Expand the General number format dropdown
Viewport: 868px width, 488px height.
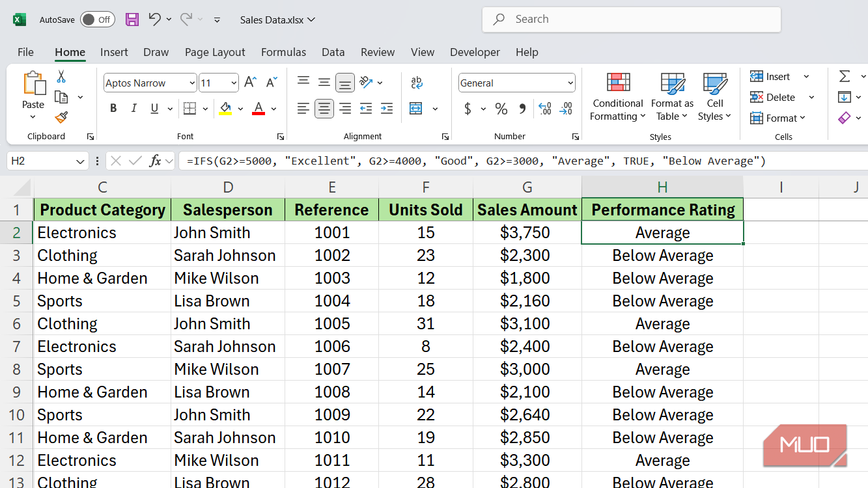click(x=570, y=83)
